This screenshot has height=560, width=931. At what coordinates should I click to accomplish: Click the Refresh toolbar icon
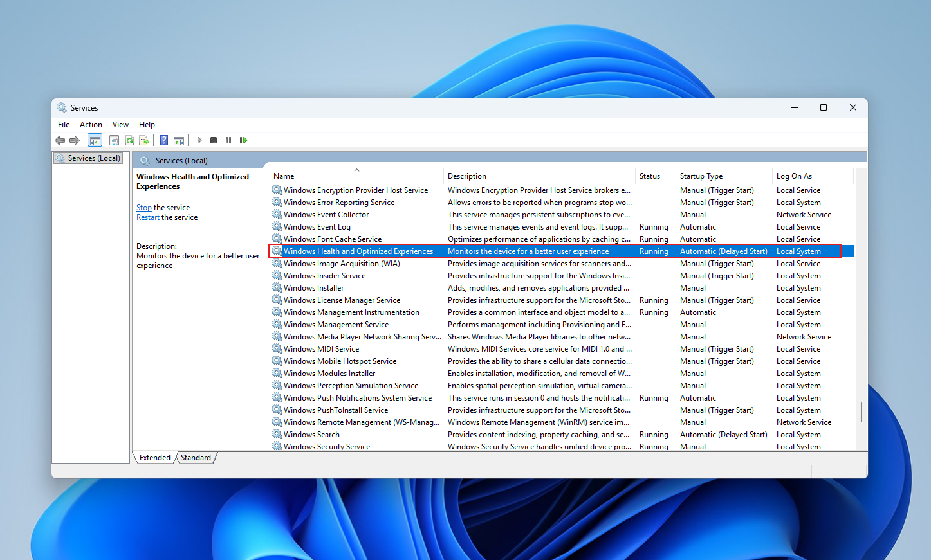tap(129, 140)
